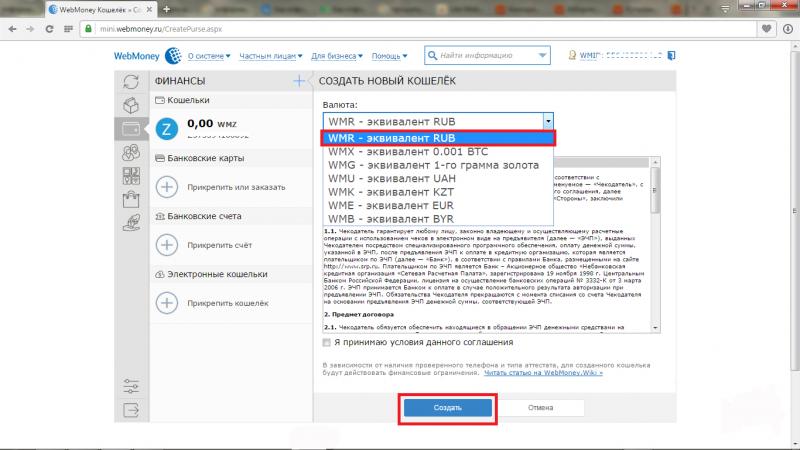This screenshot has height=450, width=800.
Task: Click plus circle for Прикрепить счёт
Action: point(166,245)
